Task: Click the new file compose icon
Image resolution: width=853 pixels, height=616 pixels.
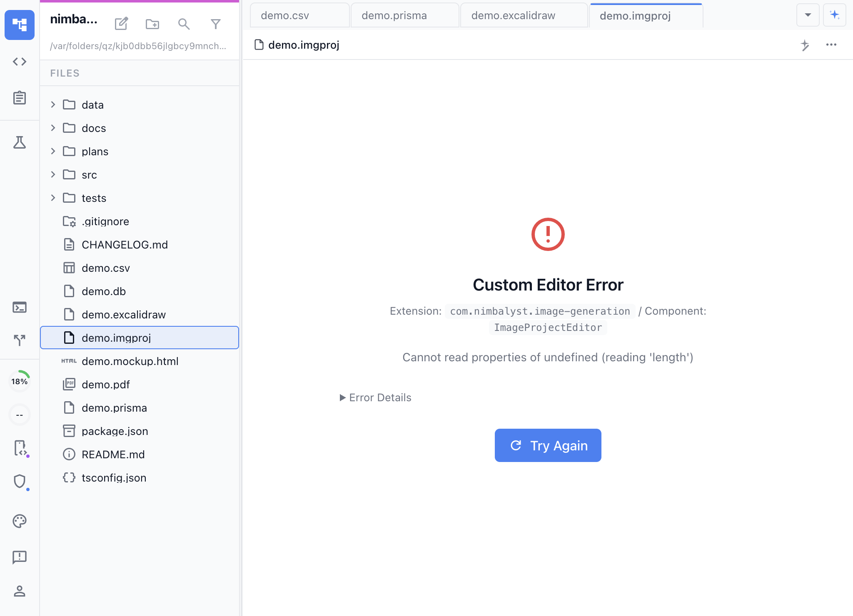Action: pyautogui.click(x=121, y=24)
